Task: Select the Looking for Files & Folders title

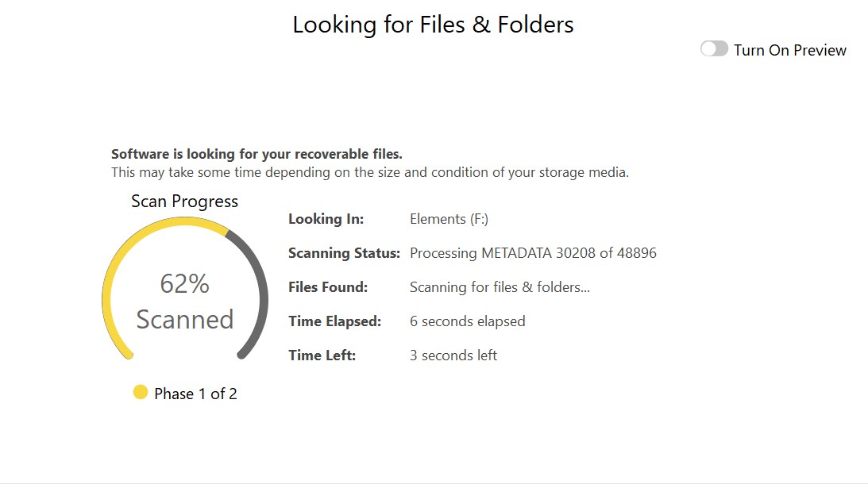Action: [x=434, y=25]
